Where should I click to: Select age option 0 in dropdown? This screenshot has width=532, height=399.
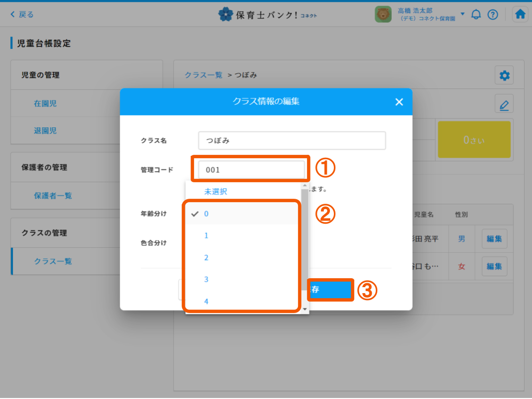coord(206,214)
